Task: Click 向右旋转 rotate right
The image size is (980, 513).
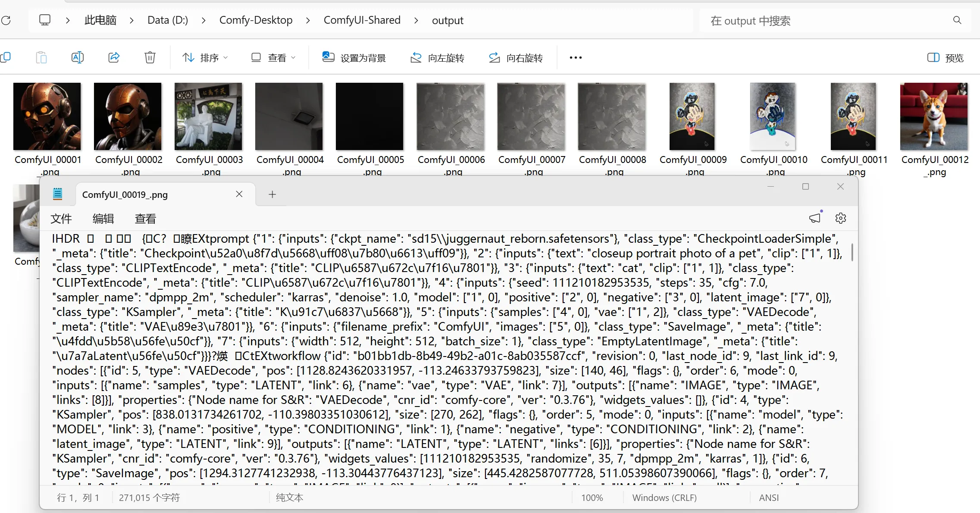Action: tap(516, 58)
